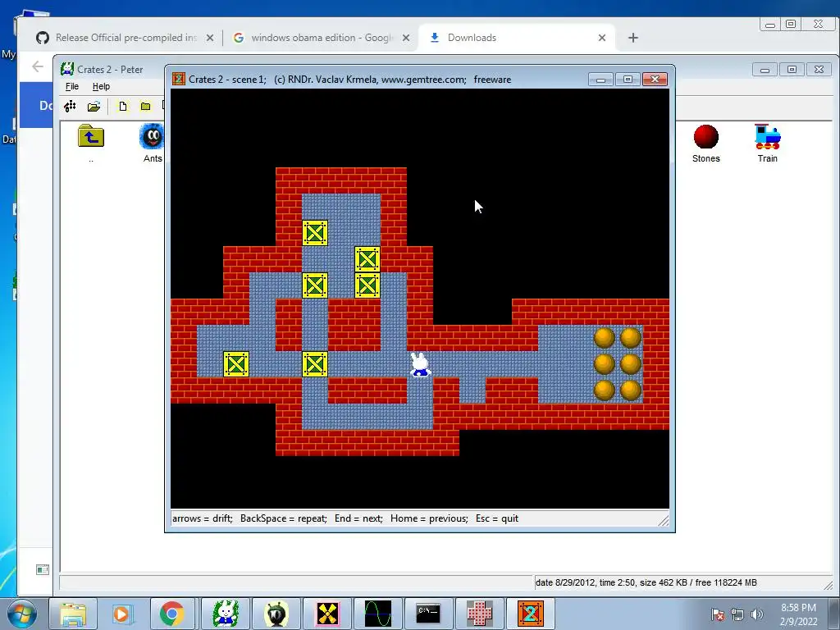
Task: Open Windows Media Player from the taskbar
Action: pos(122,614)
